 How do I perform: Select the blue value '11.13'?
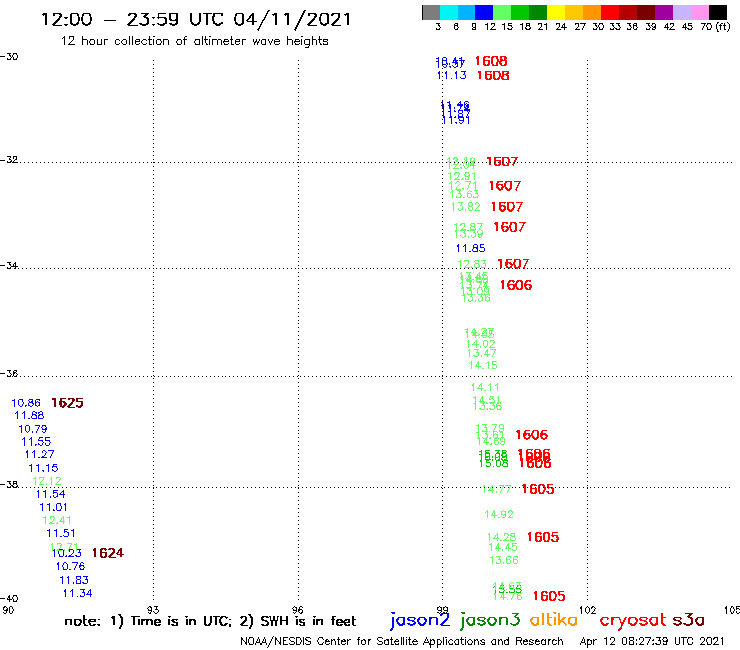pyautogui.click(x=452, y=76)
